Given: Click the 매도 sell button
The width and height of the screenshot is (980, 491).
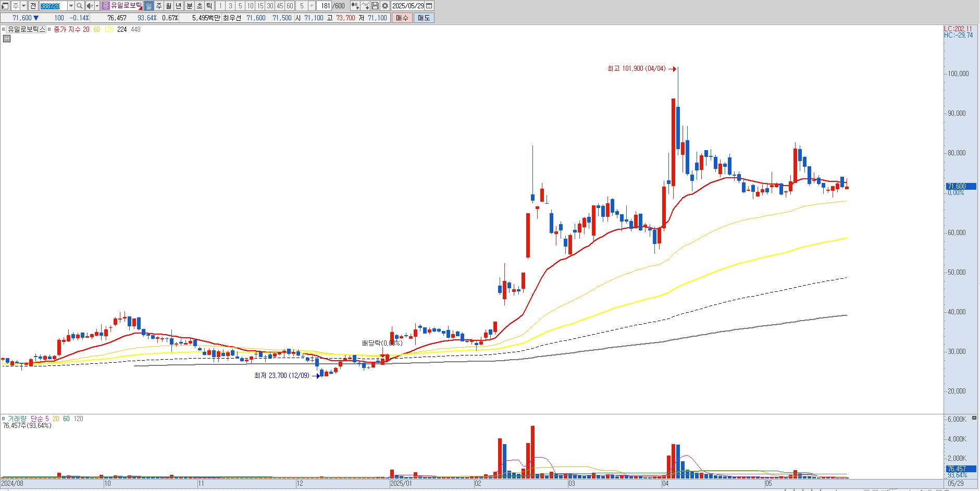Looking at the screenshot, I should (x=424, y=18).
